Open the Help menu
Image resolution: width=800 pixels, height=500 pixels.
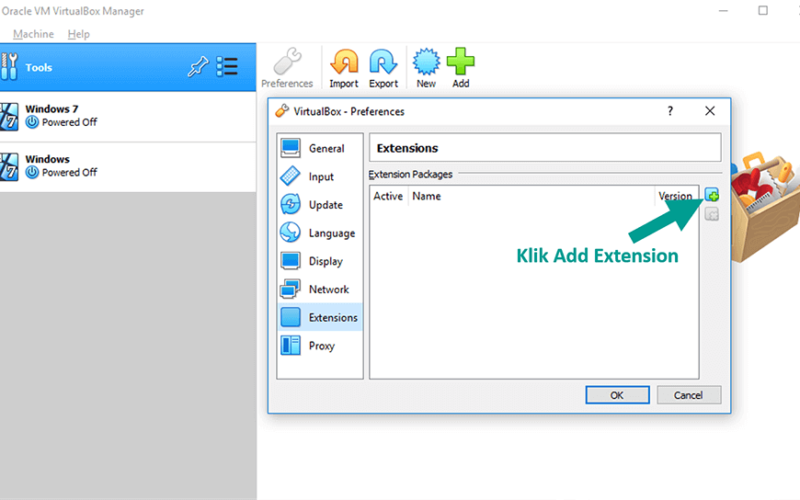tap(79, 34)
